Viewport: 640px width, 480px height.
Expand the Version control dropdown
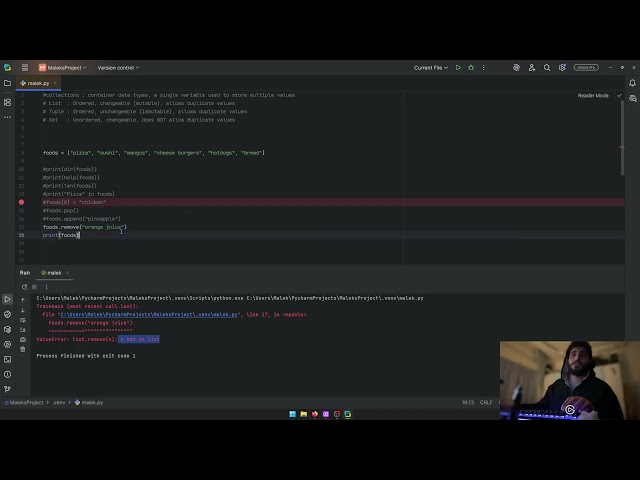pyautogui.click(x=118, y=68)
